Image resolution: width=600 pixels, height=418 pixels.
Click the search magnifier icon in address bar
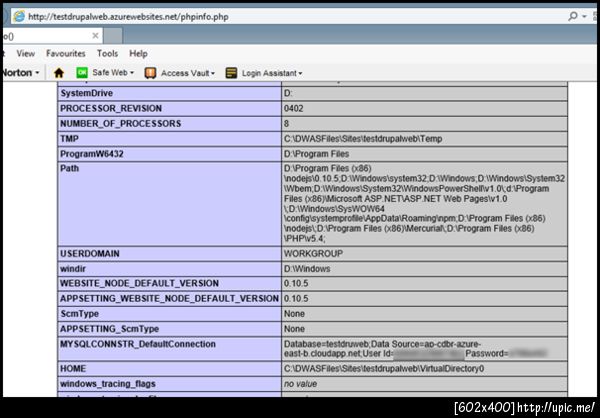573,16
